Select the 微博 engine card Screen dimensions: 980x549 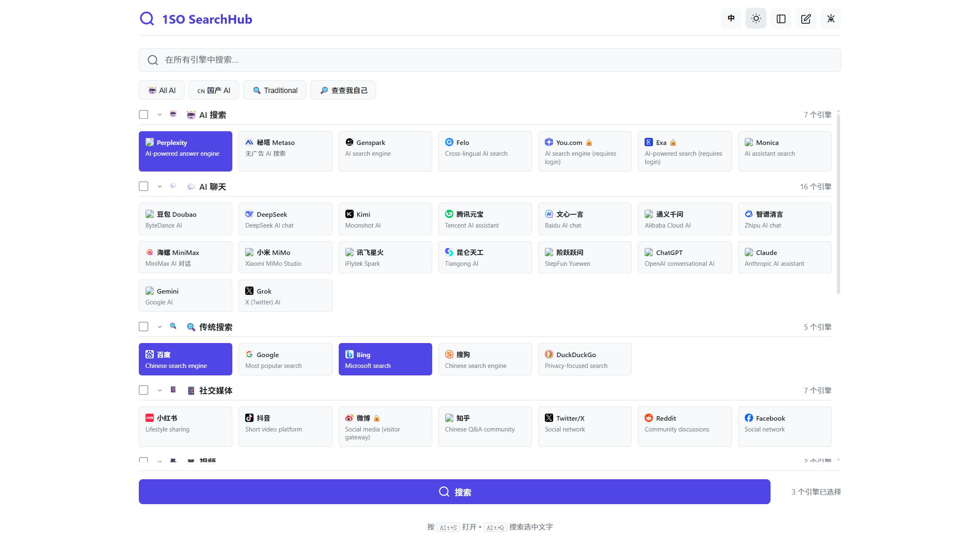tap(385, 426)
